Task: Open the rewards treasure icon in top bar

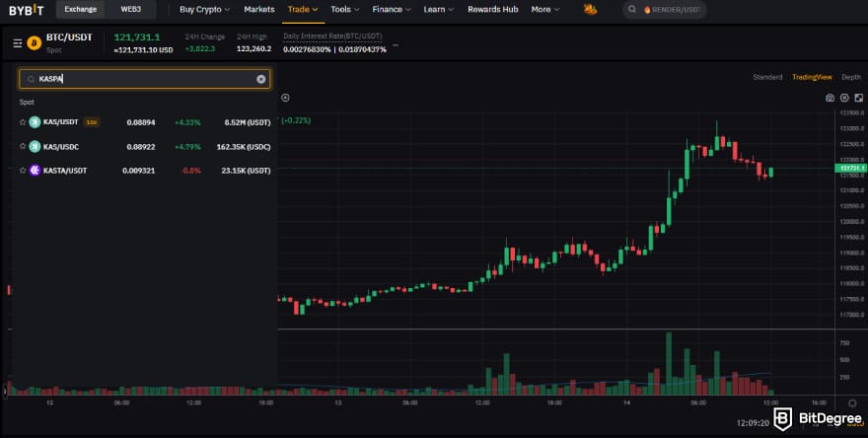Action: [x=590, y=10]
